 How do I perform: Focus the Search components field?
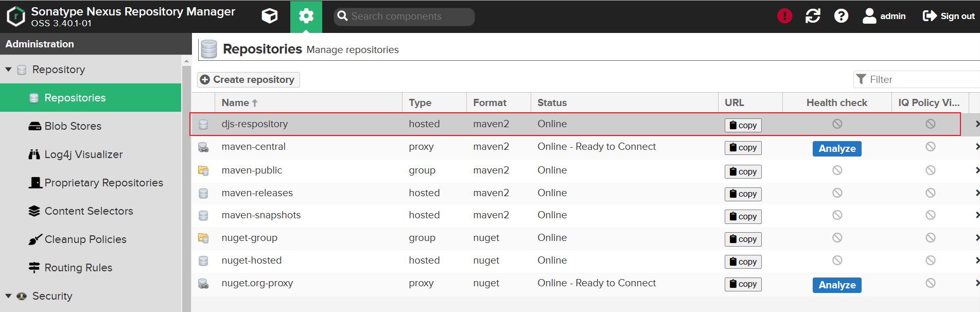404,16
